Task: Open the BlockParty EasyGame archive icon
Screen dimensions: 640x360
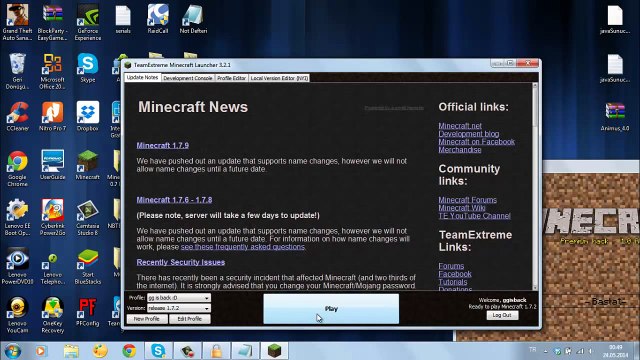Action: coord(52,22)
